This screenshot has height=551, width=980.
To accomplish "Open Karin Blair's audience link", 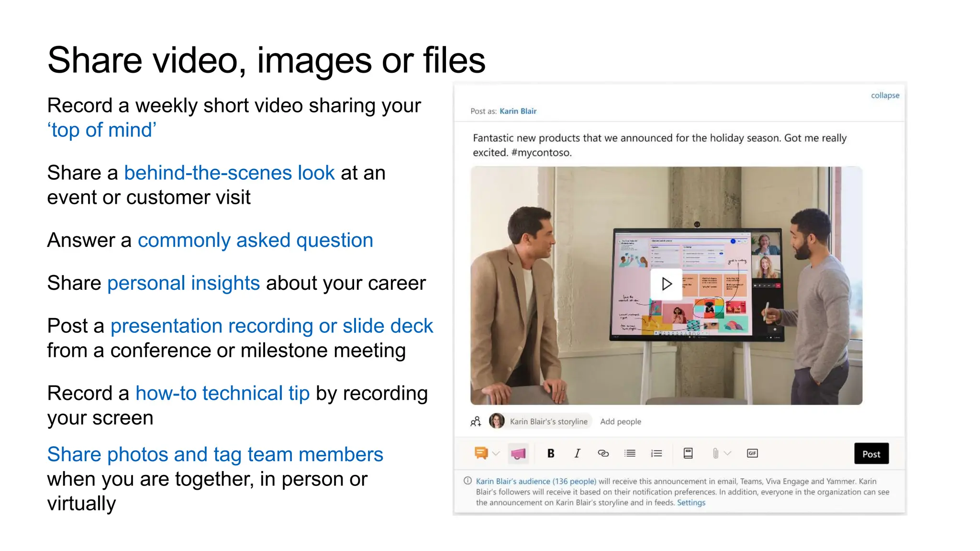I will pyautogui.click(x=535, y=481).
